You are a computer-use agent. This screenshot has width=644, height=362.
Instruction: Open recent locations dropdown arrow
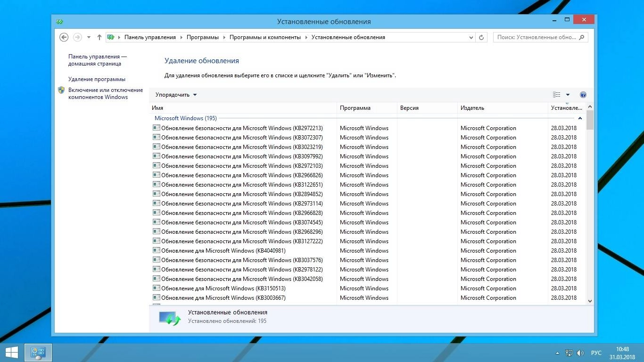89,37
